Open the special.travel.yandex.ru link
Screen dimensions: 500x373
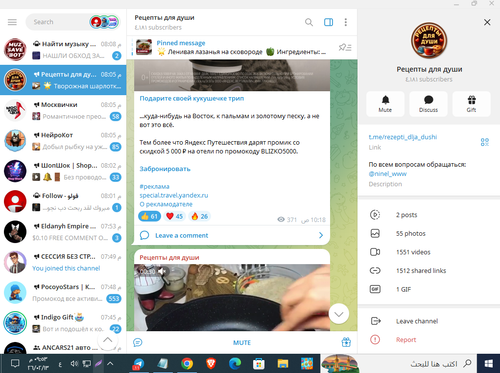pos(174,195)
